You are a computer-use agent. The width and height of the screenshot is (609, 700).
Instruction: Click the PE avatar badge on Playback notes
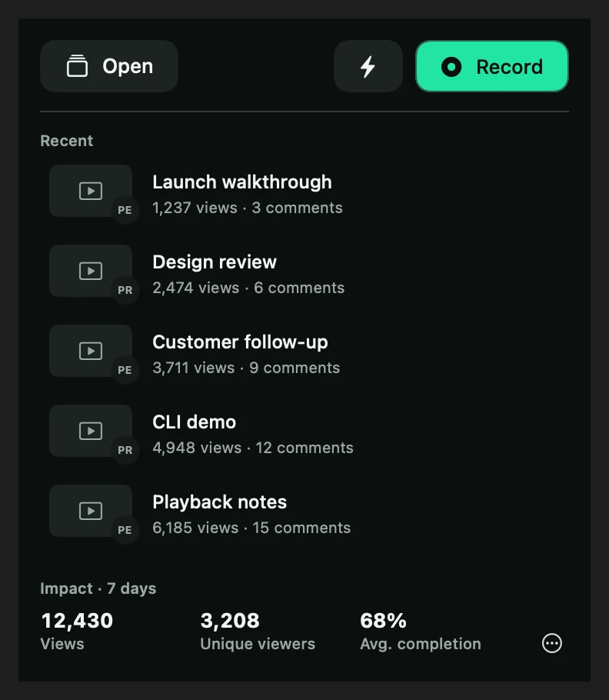pyautogui.click(x=125, y=529)
